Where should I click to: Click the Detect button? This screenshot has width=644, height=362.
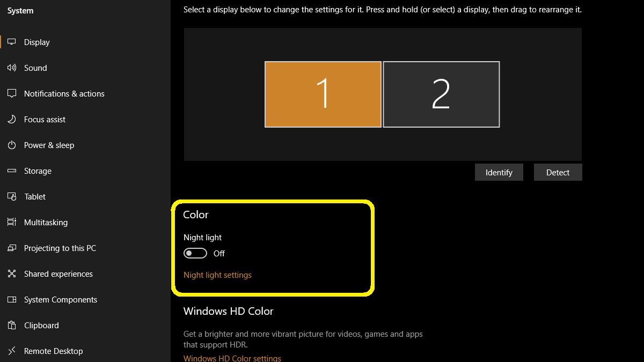coord(558,172)
